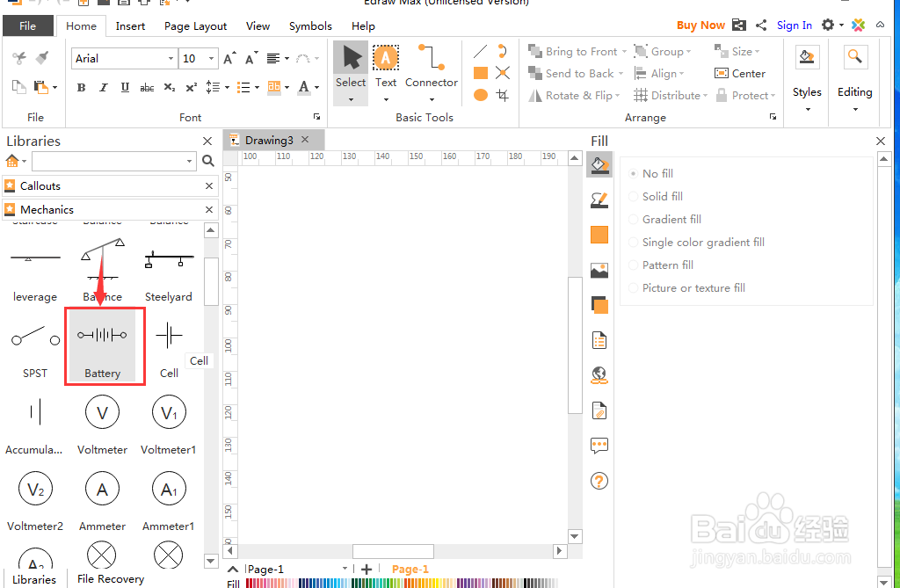Select Single color gradient fill
This screenshot has height=588, width=900.
[696, 243]
